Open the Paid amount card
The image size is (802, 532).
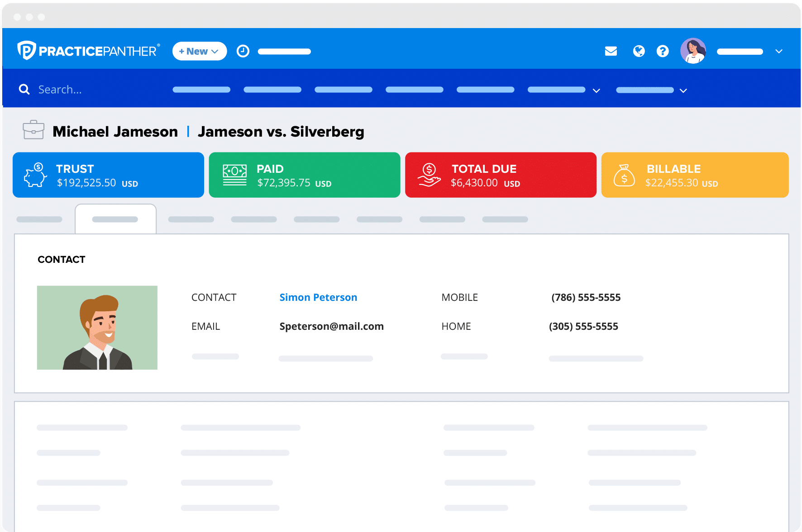tap(304, 175)
